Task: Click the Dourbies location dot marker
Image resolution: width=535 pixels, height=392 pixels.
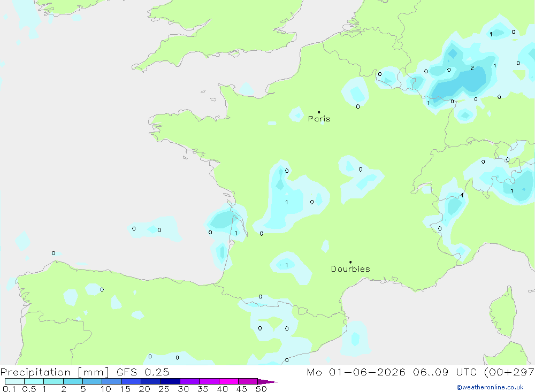Action: [350, 262]
